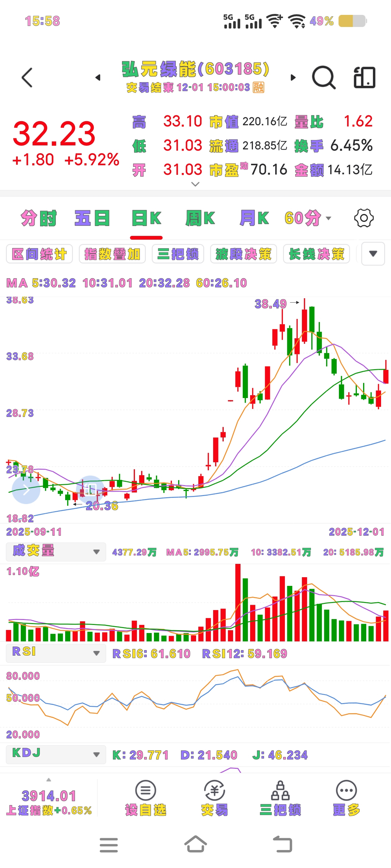Tap the 设自选 list icon

[146, 790]
